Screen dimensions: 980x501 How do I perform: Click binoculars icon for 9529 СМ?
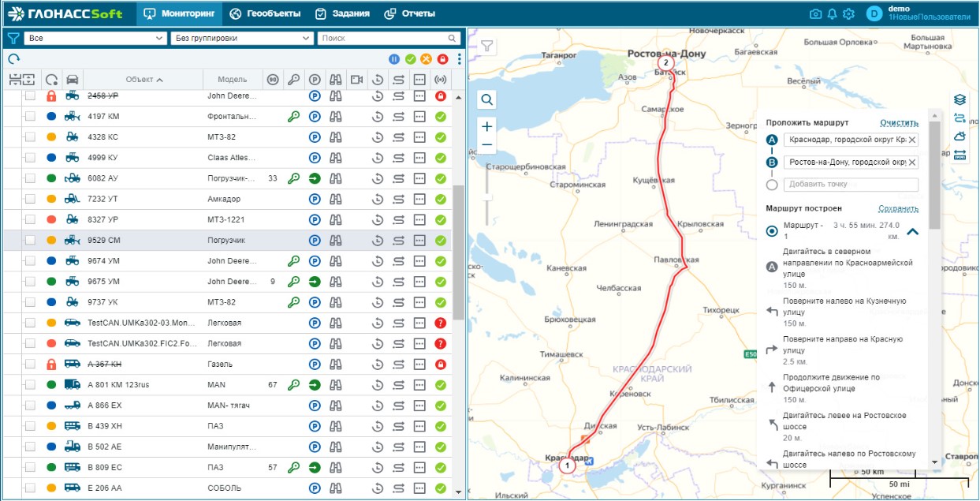coord(336,240)
